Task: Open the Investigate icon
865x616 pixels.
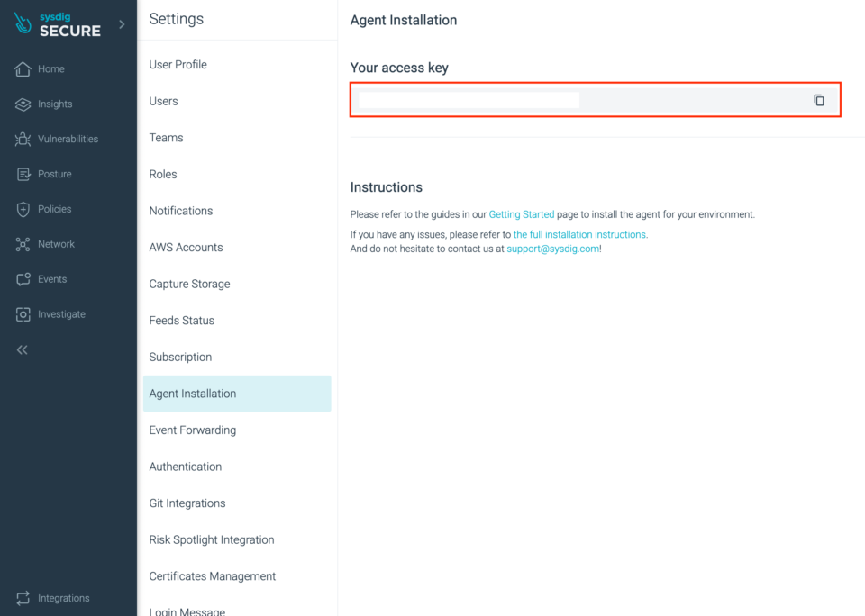Action: 23,314
